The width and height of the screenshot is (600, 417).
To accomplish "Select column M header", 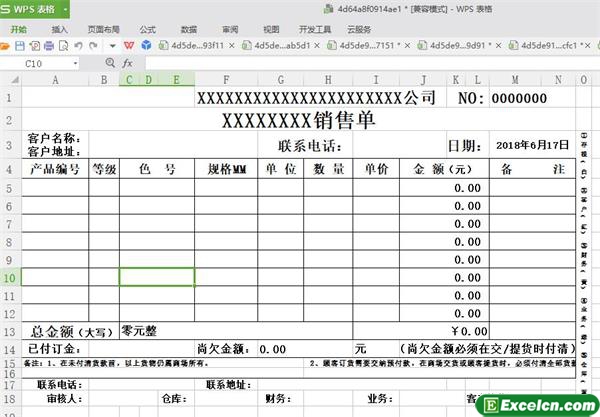I will pos(515,80).
